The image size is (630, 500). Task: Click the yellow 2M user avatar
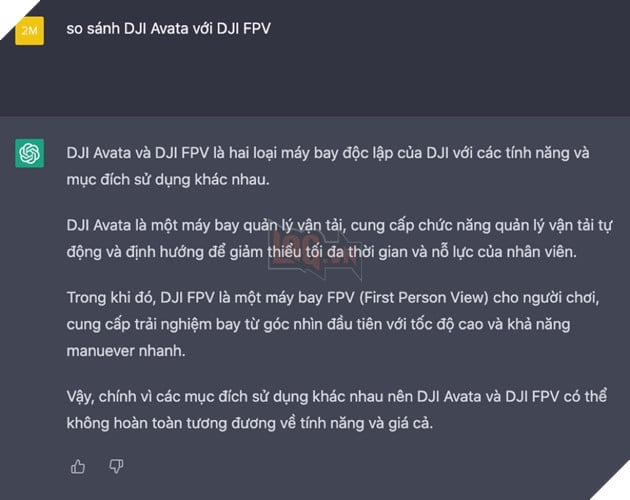pos(30,31)
